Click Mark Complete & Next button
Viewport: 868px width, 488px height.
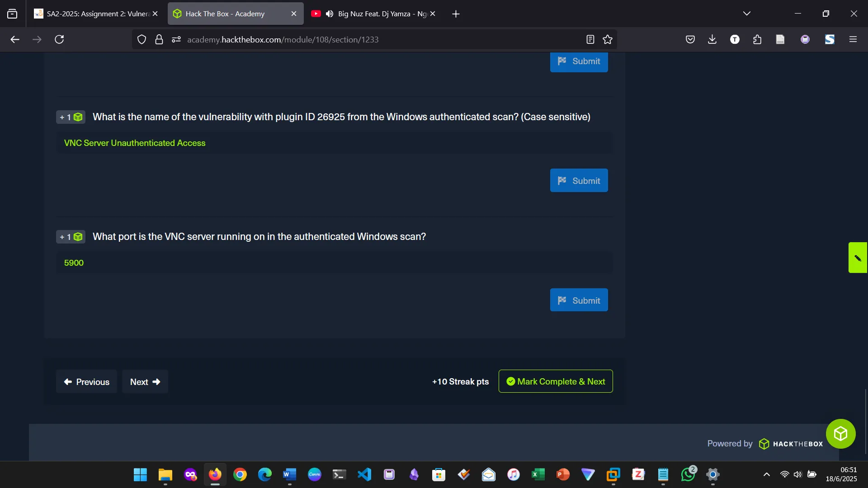(556, 381)
